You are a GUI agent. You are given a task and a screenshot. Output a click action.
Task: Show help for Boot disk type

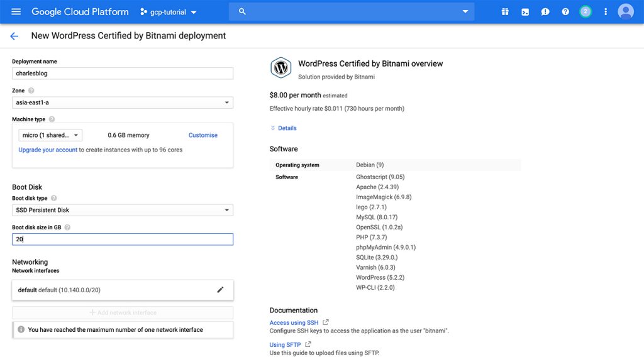(x=54, y=198)
